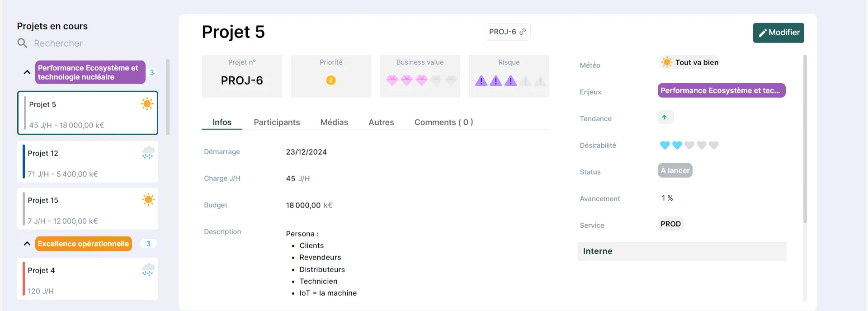Screen dimensions: 868x311
Task: Expand the Interne section header
Action: pyautogui.click(x=681, y=251)
